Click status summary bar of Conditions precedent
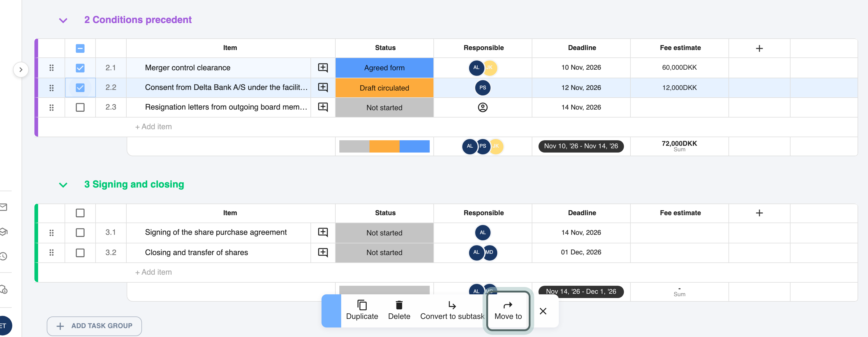This screenshot has height=337, width=868. (x=384, y=146)
